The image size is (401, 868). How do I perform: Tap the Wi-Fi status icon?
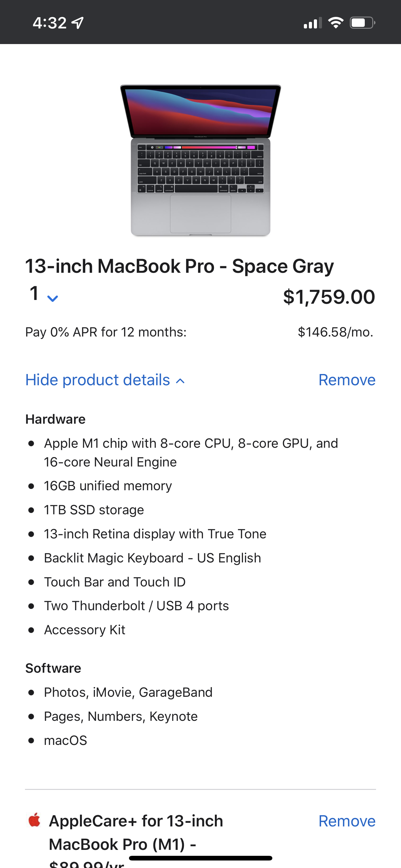(x=336, y=23)
